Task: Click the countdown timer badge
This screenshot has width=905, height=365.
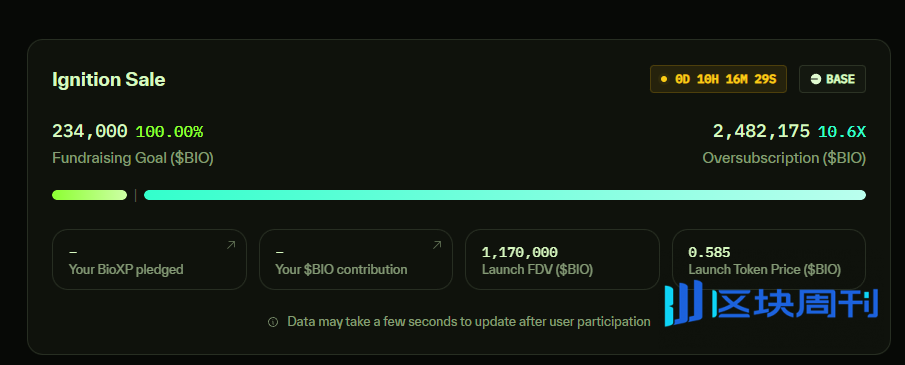Action: 719,79
